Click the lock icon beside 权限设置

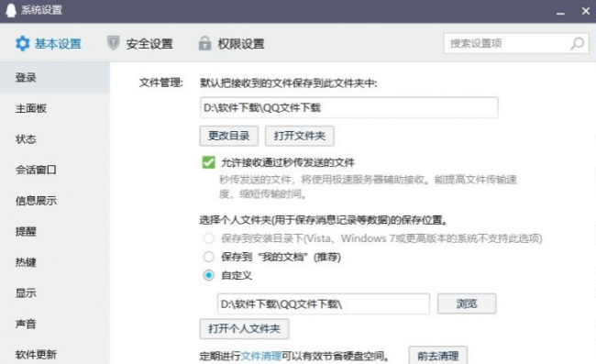204,43
